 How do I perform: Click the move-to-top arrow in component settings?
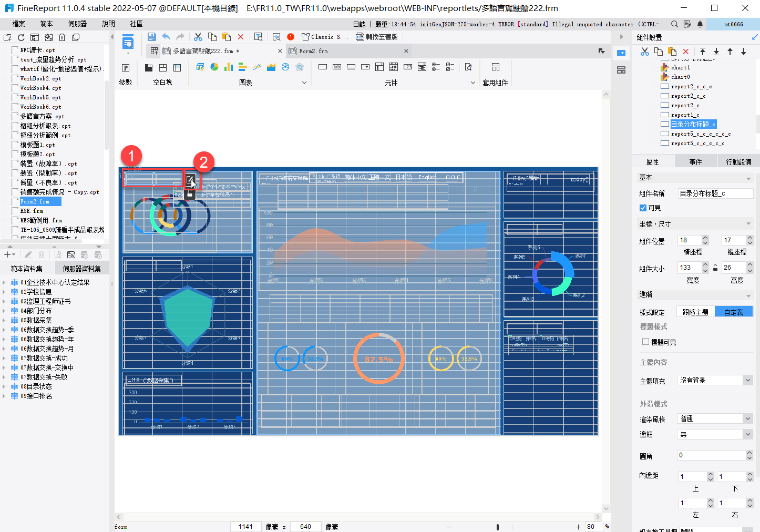point(703,52)
